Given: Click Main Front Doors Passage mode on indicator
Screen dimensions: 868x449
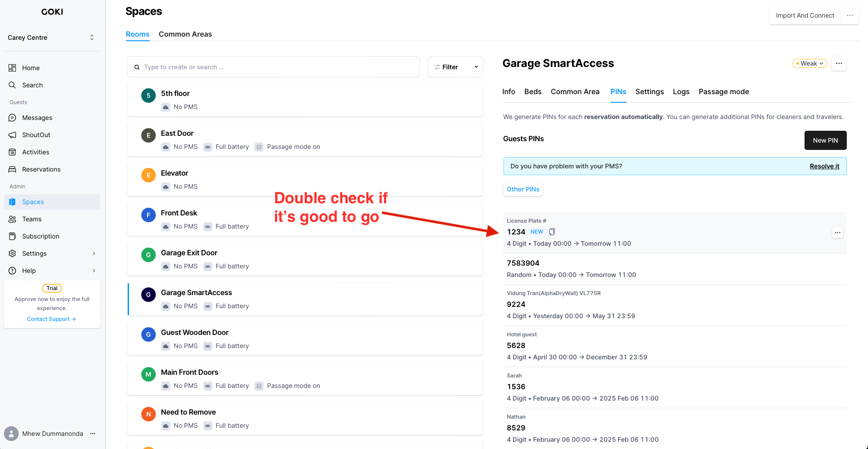Looking at the screenshot, I should click(x=288, y=386).
